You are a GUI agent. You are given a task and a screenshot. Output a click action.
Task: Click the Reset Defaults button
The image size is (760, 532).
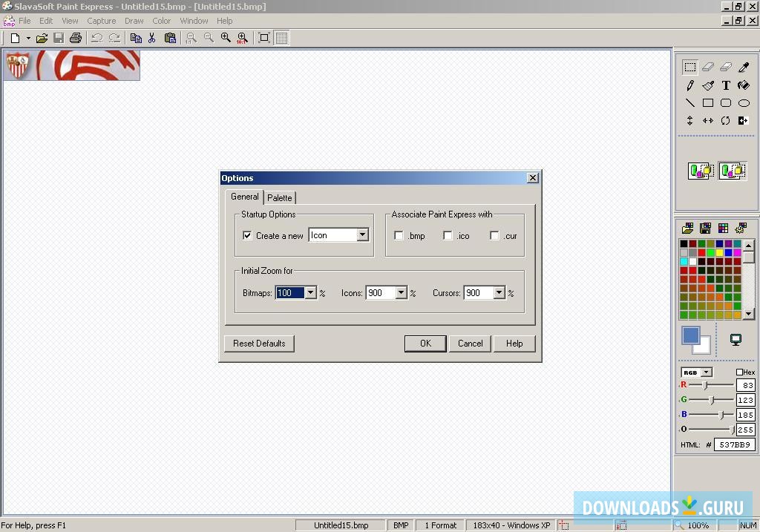259,343
